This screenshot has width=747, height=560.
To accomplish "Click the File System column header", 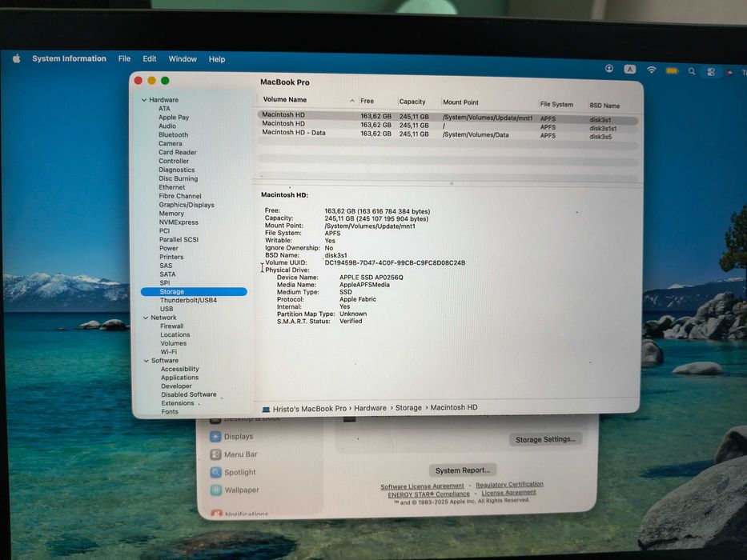I will tap(556, 104).
